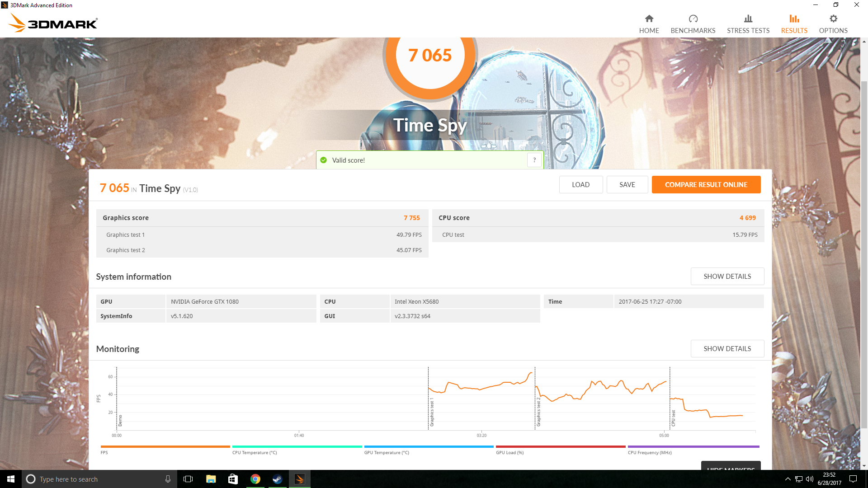Screen dimensions: 868x488
Task: Click the taskbar microphone icon
Action: [x=168, y=479]
